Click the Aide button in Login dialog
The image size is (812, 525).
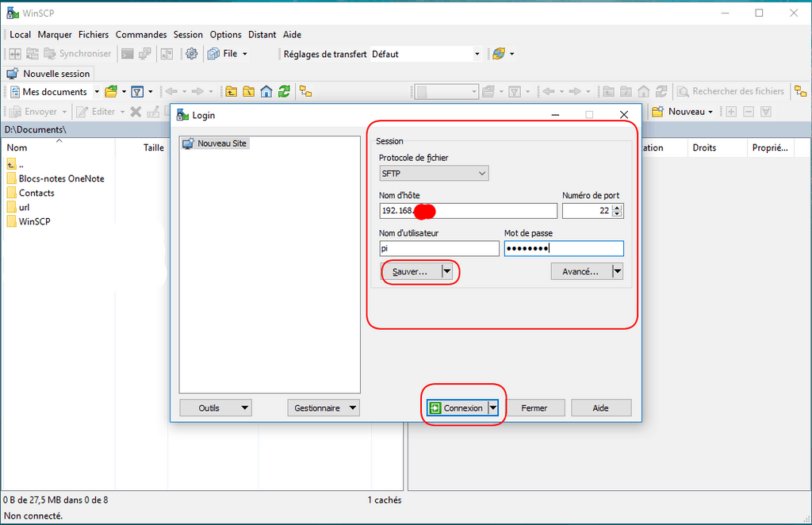[601, 408]
